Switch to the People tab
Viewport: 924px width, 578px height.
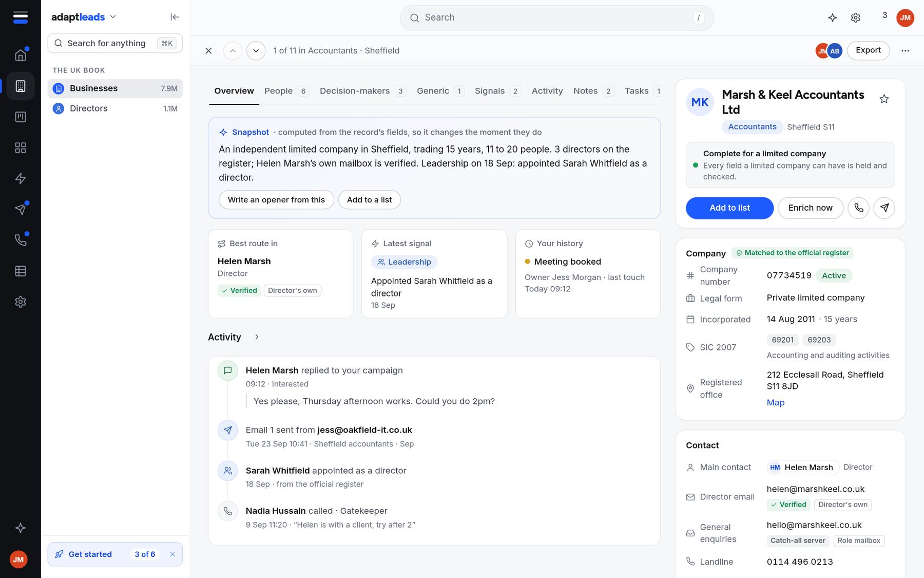(286, 91)
